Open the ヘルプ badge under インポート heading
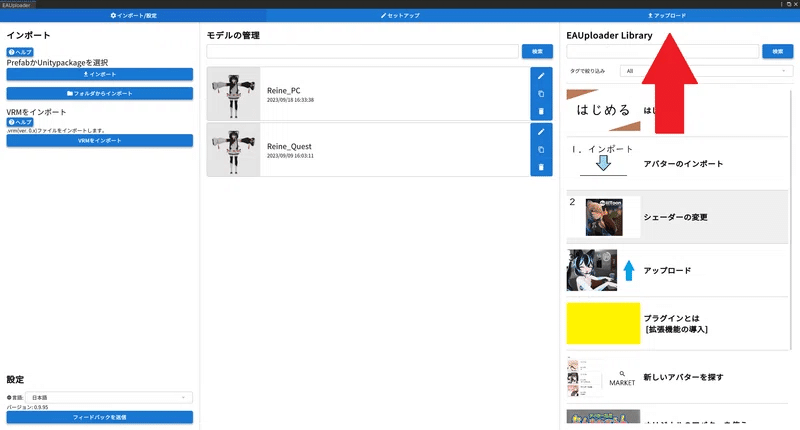This screenshot has width=800, height=430. (20, 52)
